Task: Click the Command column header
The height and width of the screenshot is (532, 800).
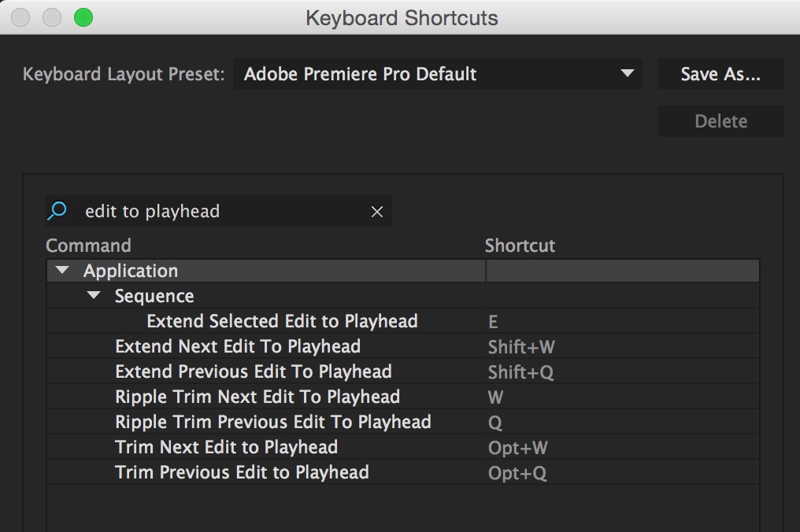Action: (88, 246)
